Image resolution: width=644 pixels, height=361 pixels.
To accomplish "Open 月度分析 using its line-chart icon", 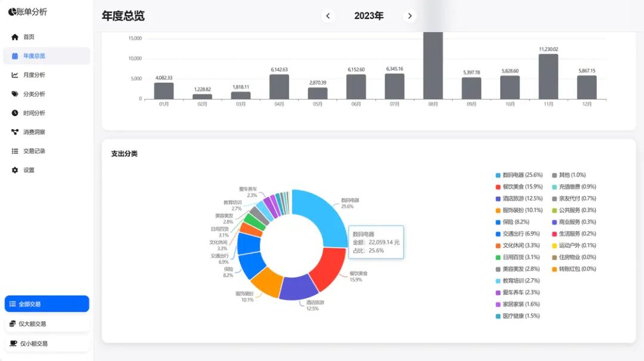I will click(15, 75).
